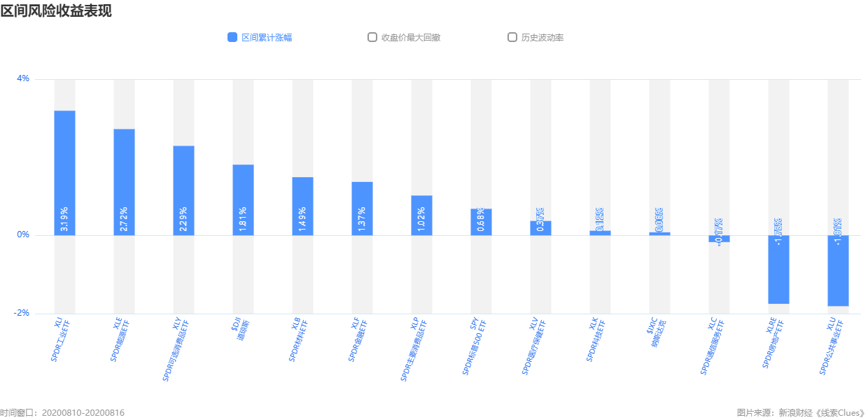Click the XLI bar showing 3.19%
Image resolution: width=868 pixels, height=420 pixels.
tap(64, 172)
